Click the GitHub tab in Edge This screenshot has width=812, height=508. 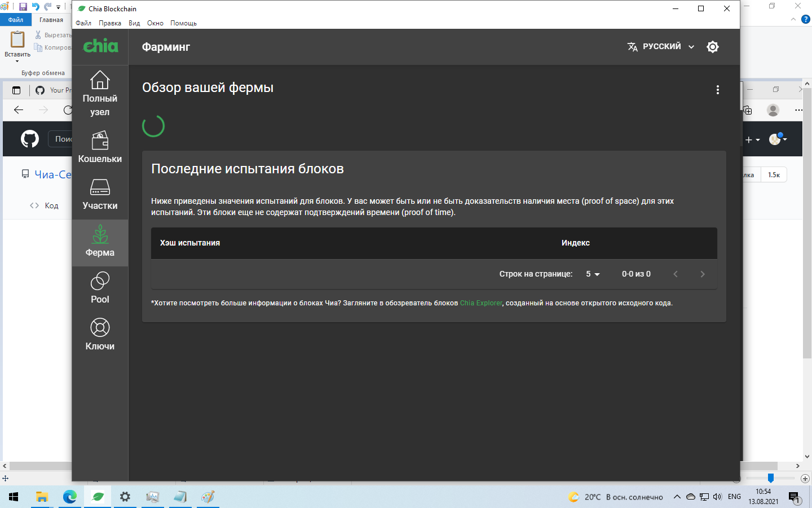[54, 90]
